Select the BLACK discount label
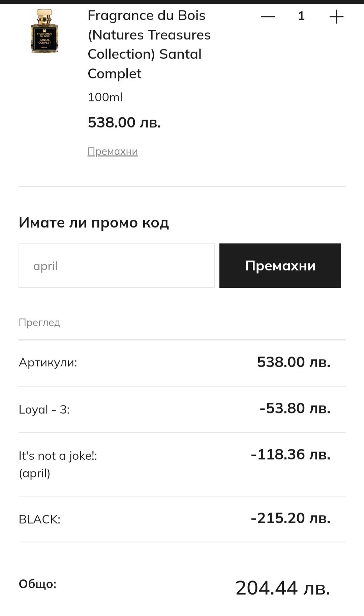The image size is (364, 616). 39,519
